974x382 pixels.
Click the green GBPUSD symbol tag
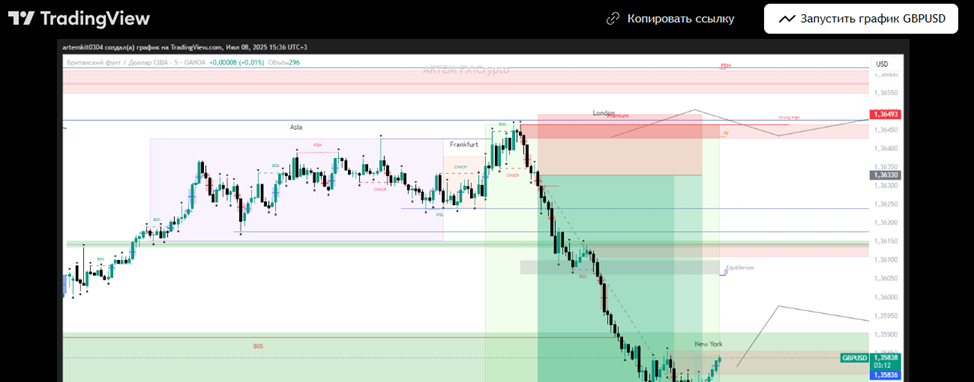[x=854, y=358]
